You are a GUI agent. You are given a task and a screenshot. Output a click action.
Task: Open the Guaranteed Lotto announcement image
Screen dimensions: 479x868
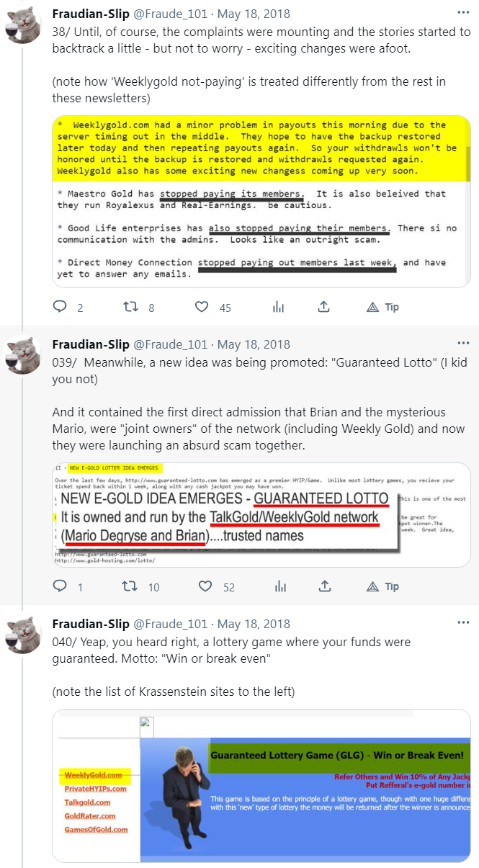261,515
